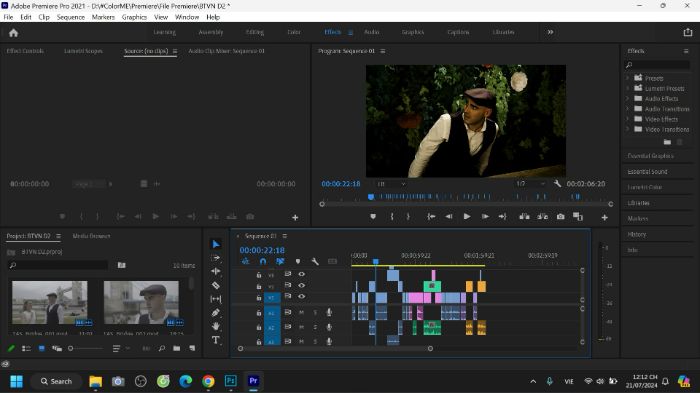Open playback resolution dropdown 1/2
The height and width of the screenshot is (393, 700).
530,184
